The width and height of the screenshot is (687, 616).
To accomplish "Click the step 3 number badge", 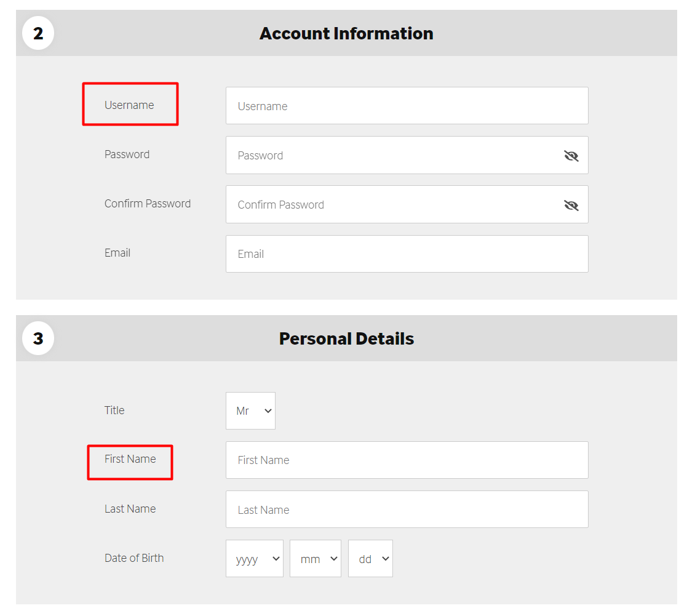I will (x=38, y=338).
